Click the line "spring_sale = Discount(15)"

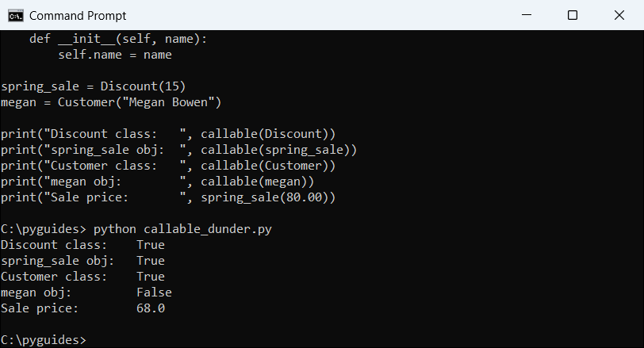tap(94, 86)
